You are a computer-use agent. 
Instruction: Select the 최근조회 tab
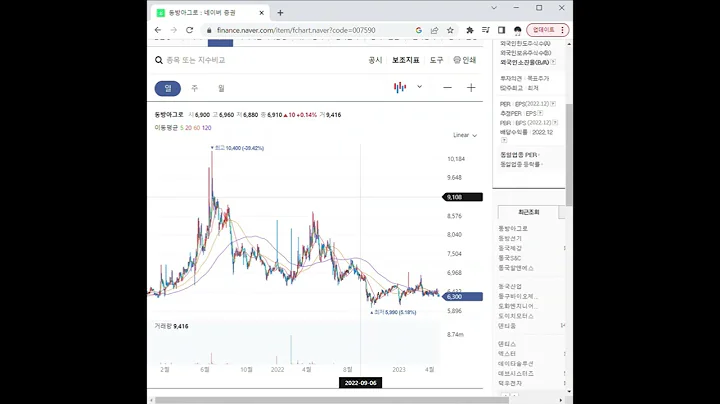(x=529, y=212)
